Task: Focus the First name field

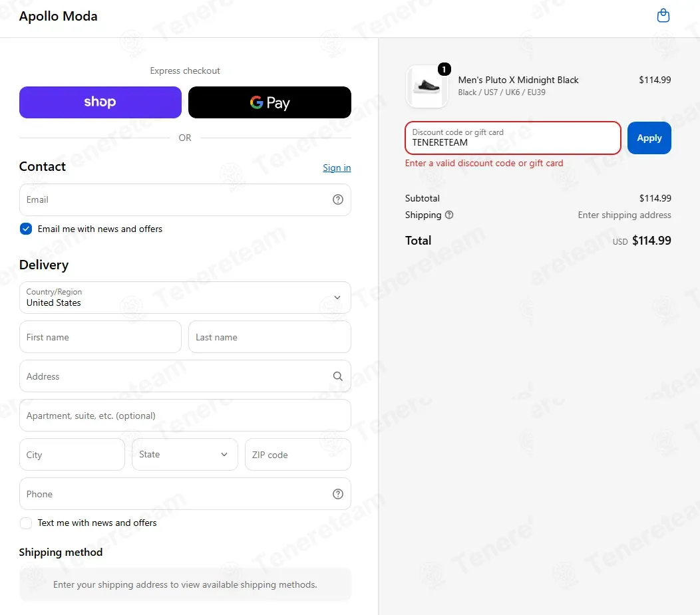Action: [100, 336]
